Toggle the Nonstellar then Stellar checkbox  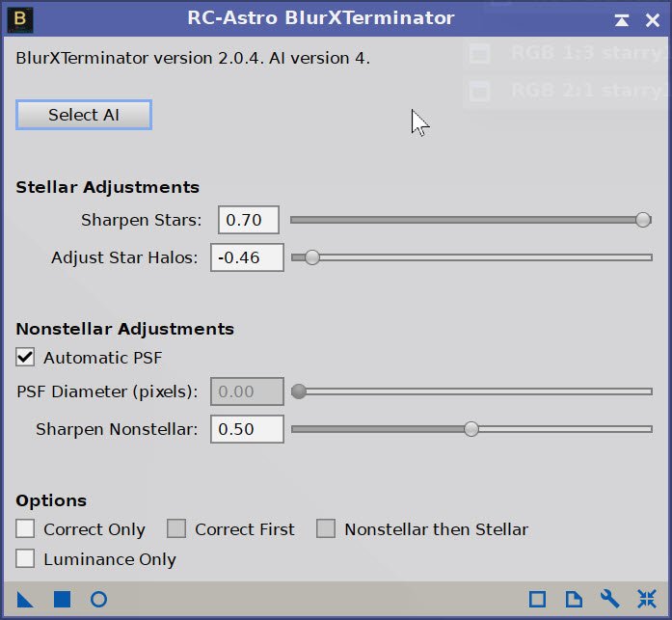pos(326,528)
